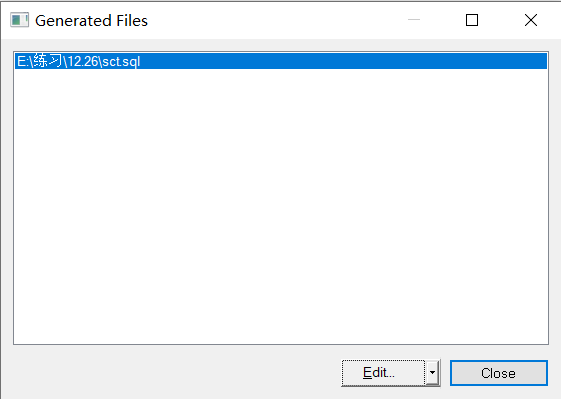Open the Edit... button

(x=383, y=373)
